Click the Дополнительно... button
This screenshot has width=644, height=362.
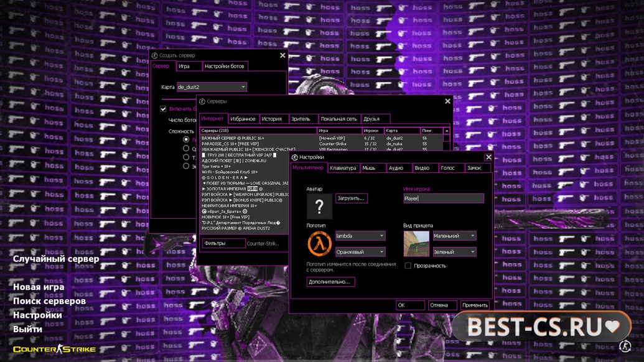pyautogui.click(x=330, y=282)
